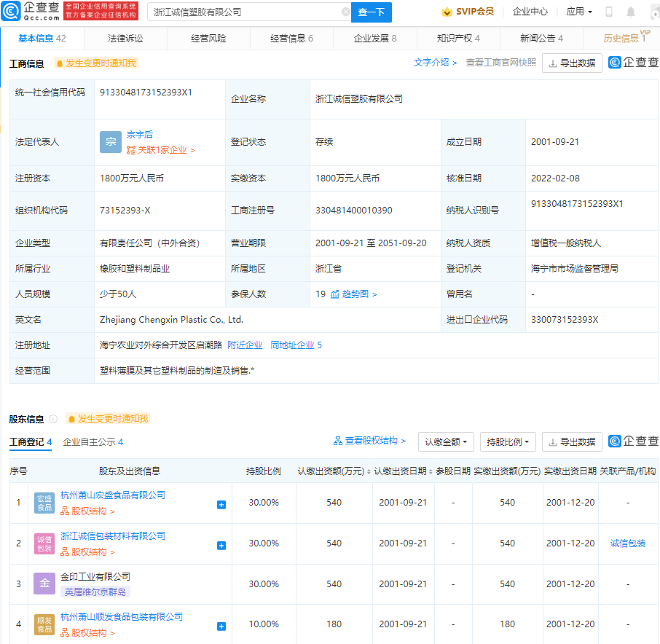This screenshot has height=644, width=660.
Task: Open 持股比例 dropdown
Action: pyautogui.click(x=508, y=442)
